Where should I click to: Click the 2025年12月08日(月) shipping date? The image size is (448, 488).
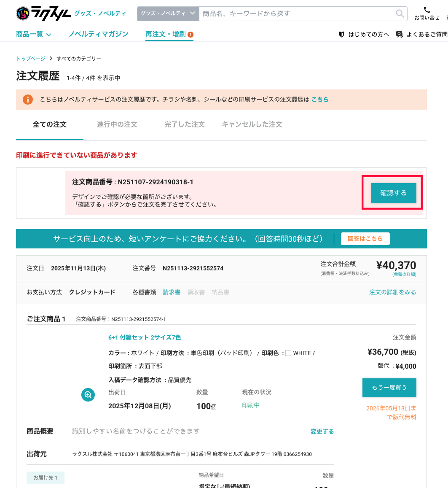(x=139, y=406)
